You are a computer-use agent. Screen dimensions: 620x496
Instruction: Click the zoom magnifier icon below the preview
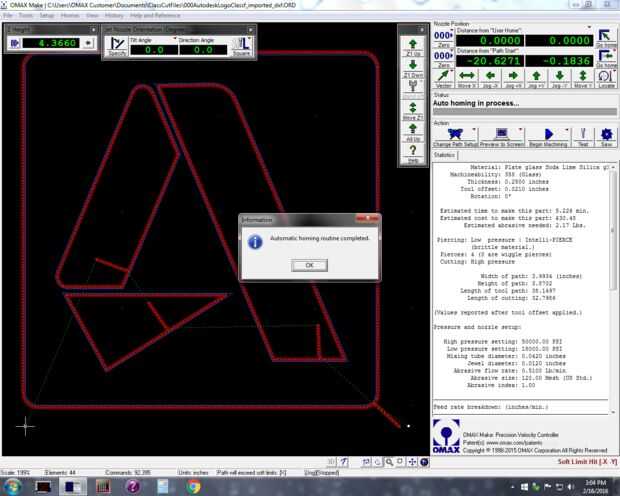click(x=389, y=462)
